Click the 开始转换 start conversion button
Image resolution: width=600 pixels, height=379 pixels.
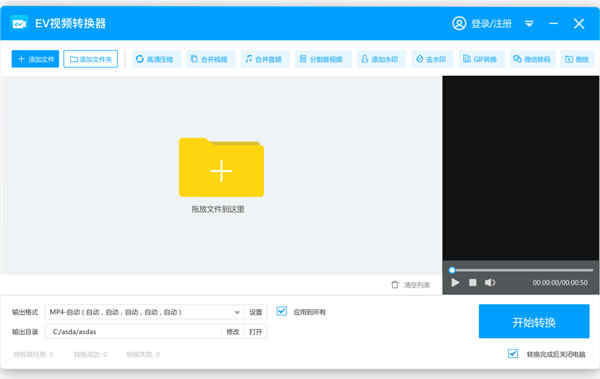(x=534, y=322)
